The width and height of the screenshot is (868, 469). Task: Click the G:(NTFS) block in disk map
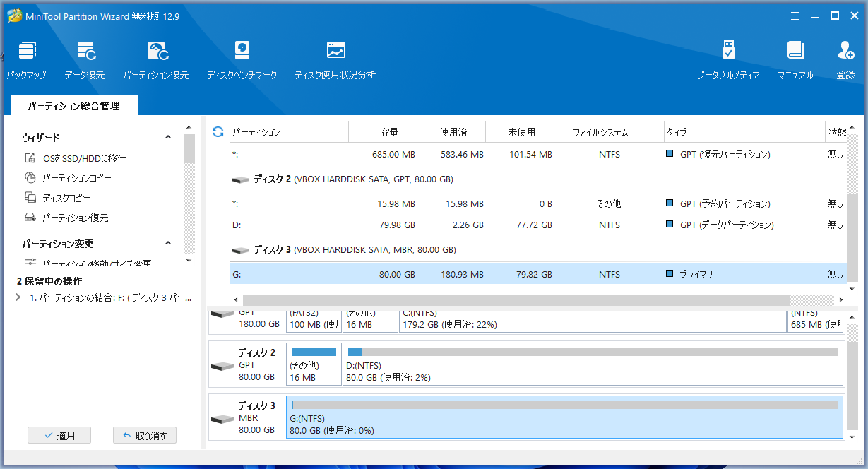564,417
